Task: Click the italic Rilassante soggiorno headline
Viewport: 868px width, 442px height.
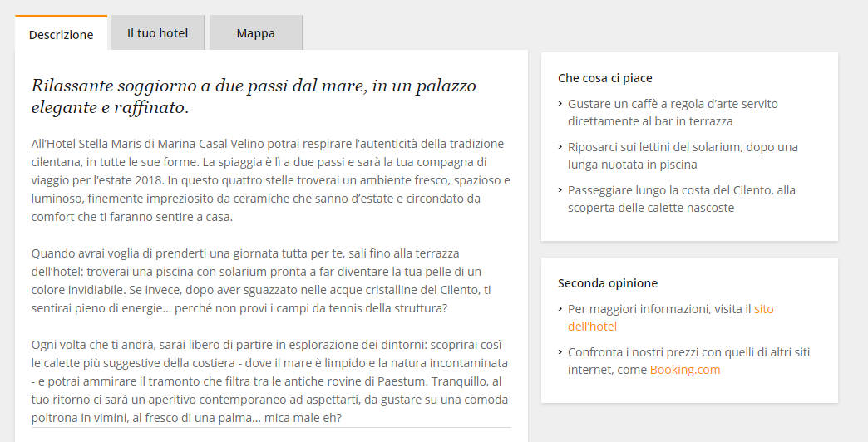Action: (x=253, y=96)
